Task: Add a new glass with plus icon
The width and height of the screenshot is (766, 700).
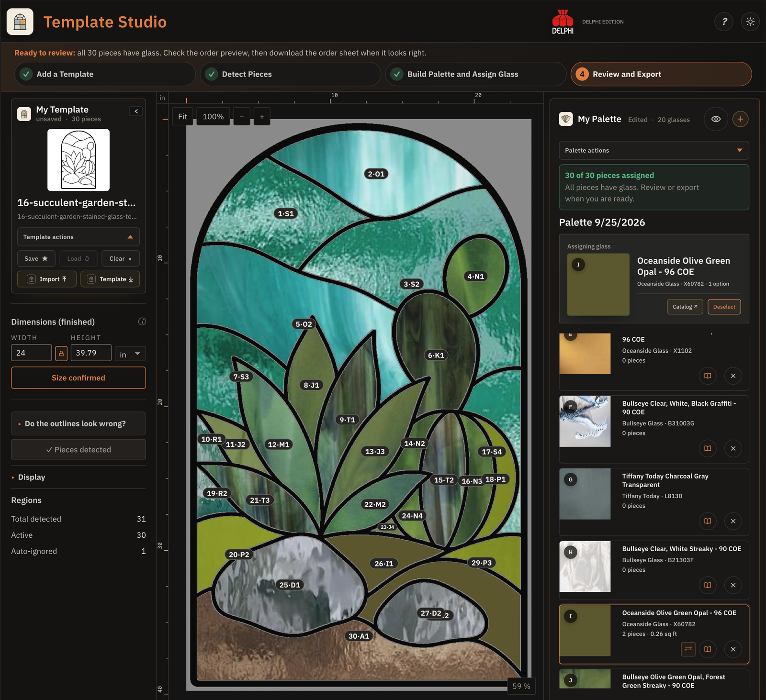Action: 740,119
